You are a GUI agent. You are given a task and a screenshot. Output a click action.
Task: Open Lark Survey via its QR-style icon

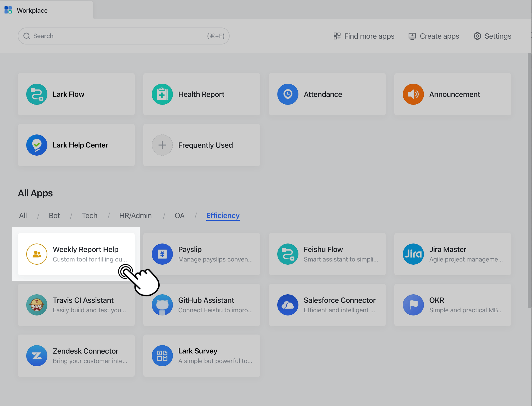162,355
